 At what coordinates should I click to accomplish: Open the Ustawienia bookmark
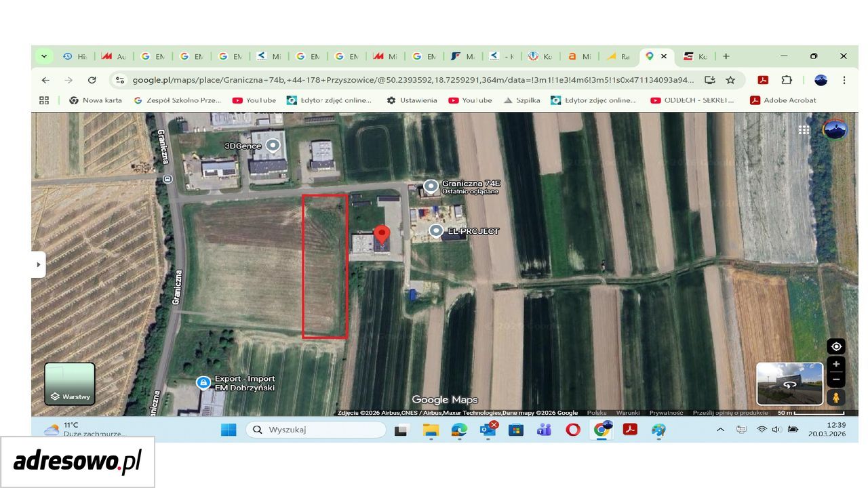[x=412, y=100]
